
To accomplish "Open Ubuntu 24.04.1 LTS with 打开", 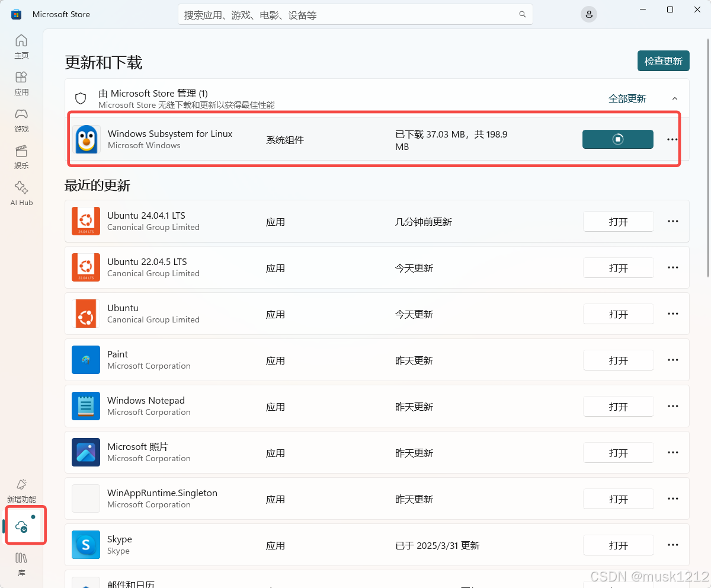I will [x=619, y=221].
